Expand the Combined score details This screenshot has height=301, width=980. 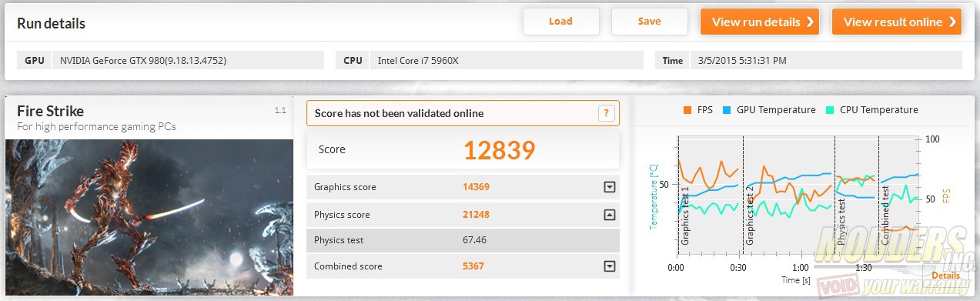tap(610, 266)
